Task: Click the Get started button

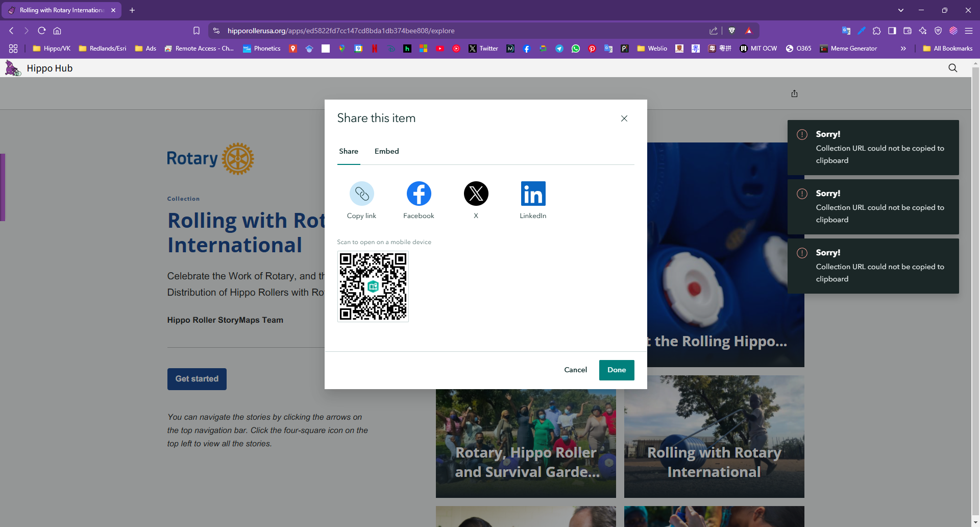Action: click(x=197, y=379)
